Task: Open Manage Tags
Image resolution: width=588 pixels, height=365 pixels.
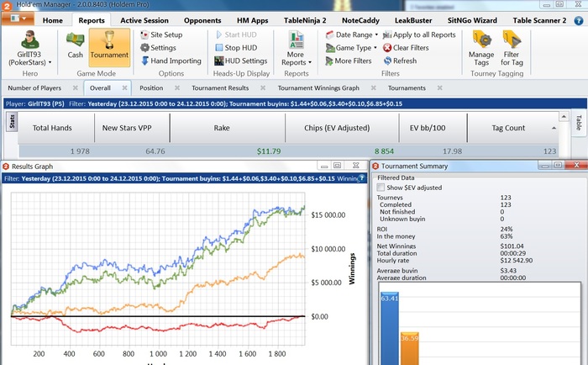Action: click(481, 48)
